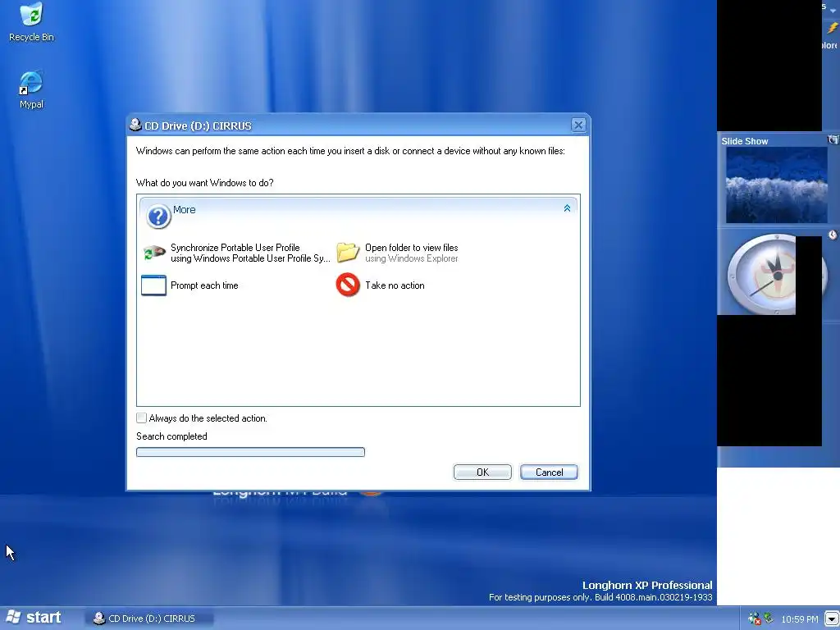Open the start menu
The width and height of the screenshot is (840, 630).
[33, 618]
